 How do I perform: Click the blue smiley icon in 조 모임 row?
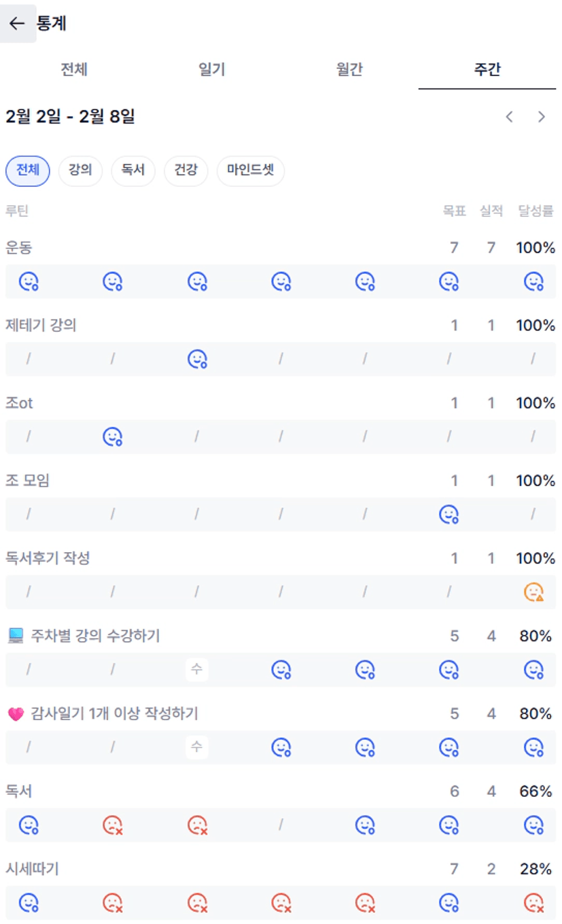click(x=449, y=515)
